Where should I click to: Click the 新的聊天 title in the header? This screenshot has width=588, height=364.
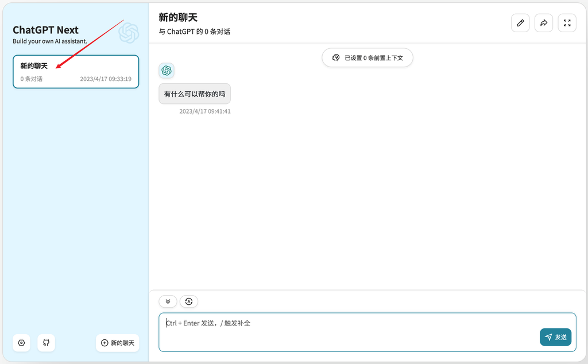pyautogui.click(x=178, y=17)
